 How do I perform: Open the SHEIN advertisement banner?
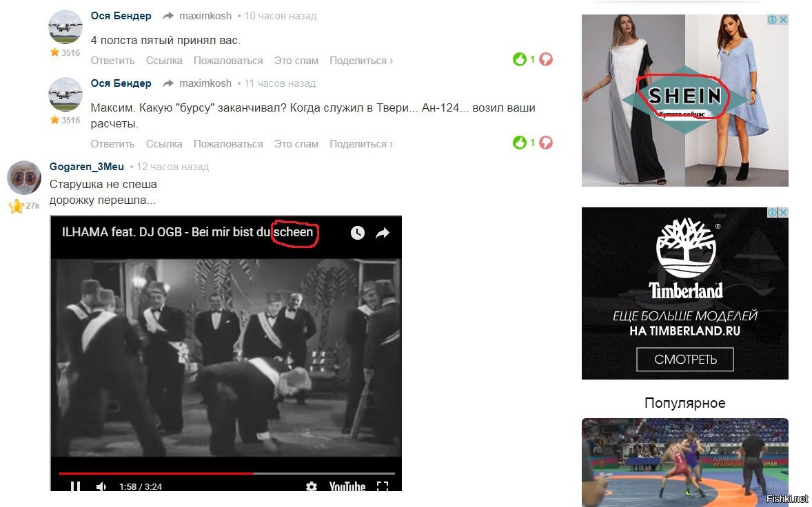pos(684,101)
